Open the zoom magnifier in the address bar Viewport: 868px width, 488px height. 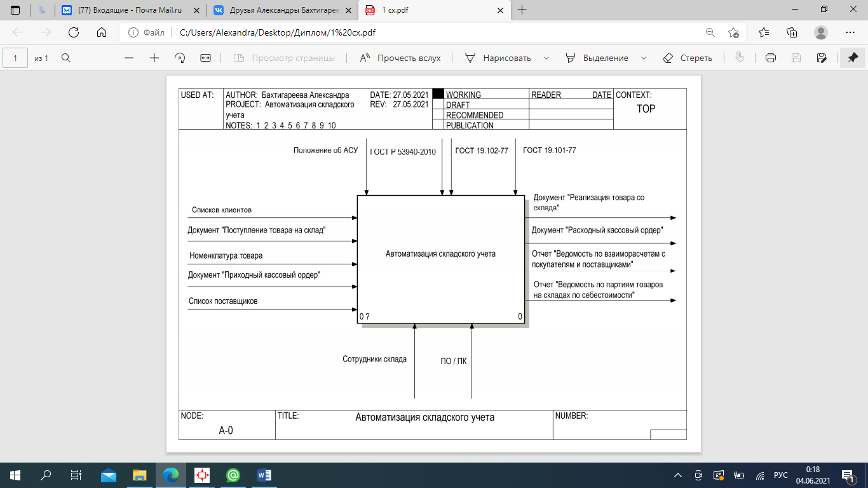click(710, 32)
